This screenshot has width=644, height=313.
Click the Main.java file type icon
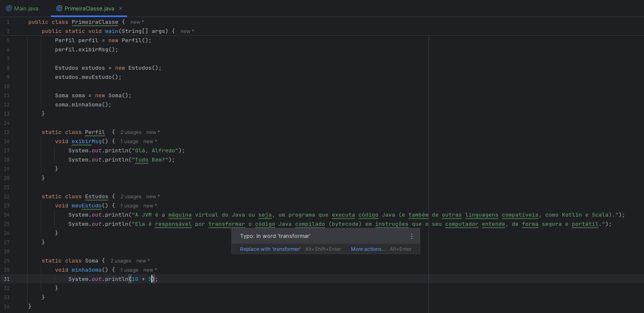coord(9,8)
